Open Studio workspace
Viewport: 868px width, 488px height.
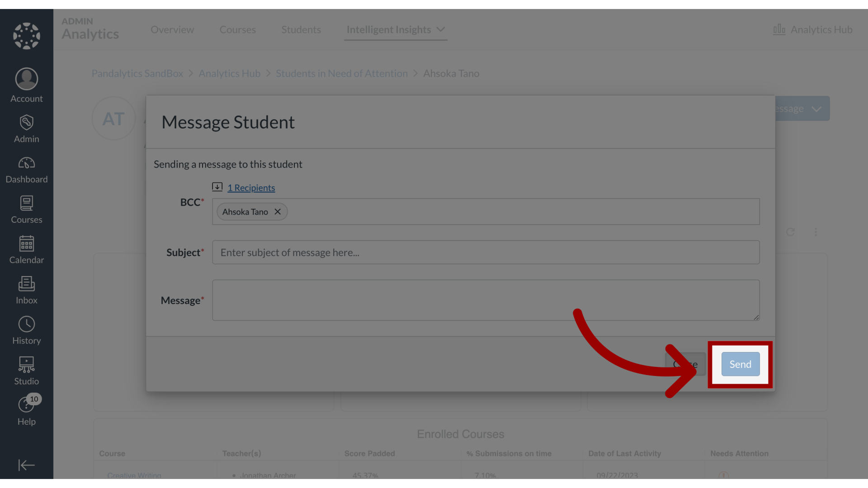26,370
